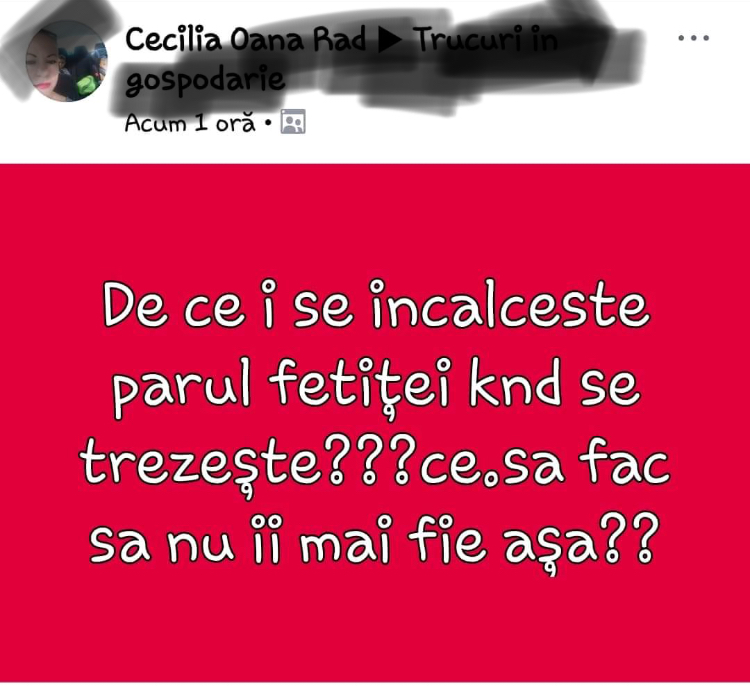Click the word parul in the post text
Screen dimensions: 750x686
pyautogui.click(x=181, y=388)
